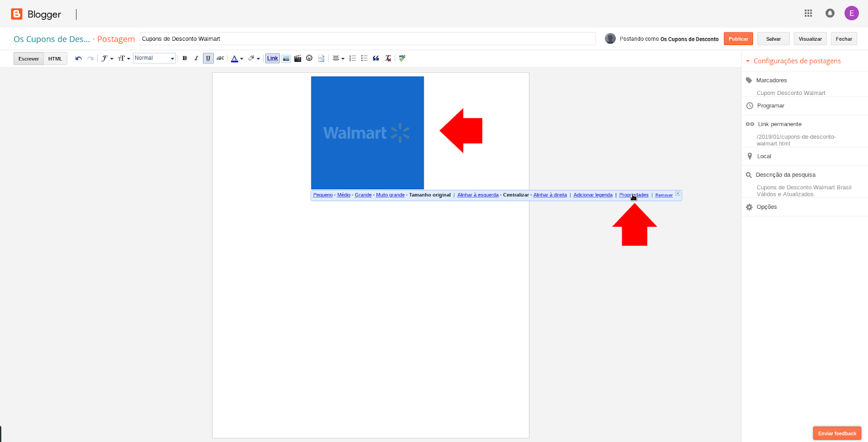Create a bulleted list
The width and height of the screenshot is (868, 442).
pos(364,59)
